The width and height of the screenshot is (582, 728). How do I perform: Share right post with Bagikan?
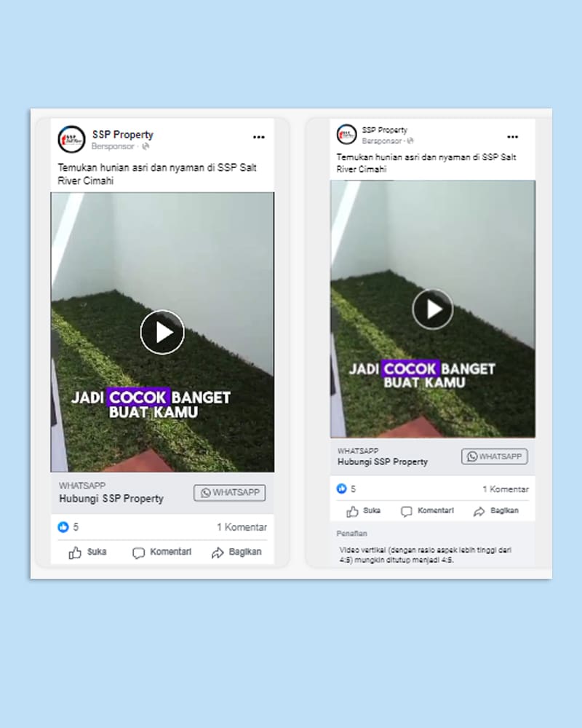pyautogui.click(x=495, y=511)
